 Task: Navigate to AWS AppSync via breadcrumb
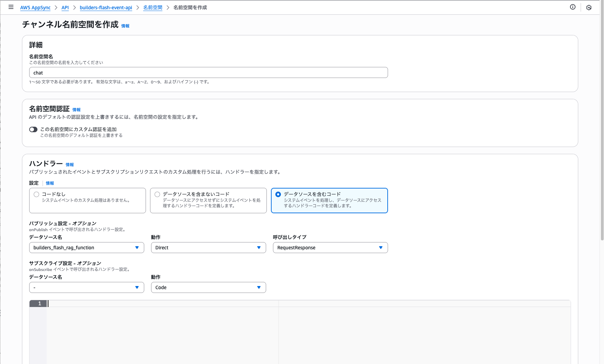pos(35,7)
